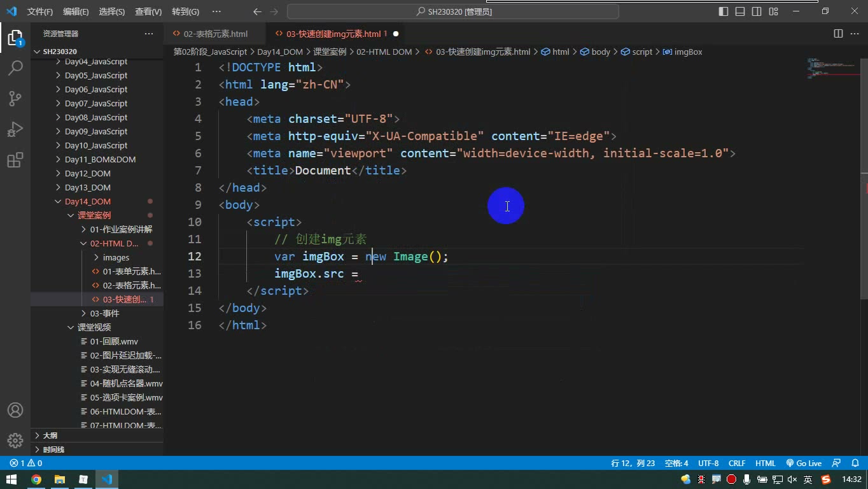
Task: Open the Run and Debug view
Action: [15, 129]
